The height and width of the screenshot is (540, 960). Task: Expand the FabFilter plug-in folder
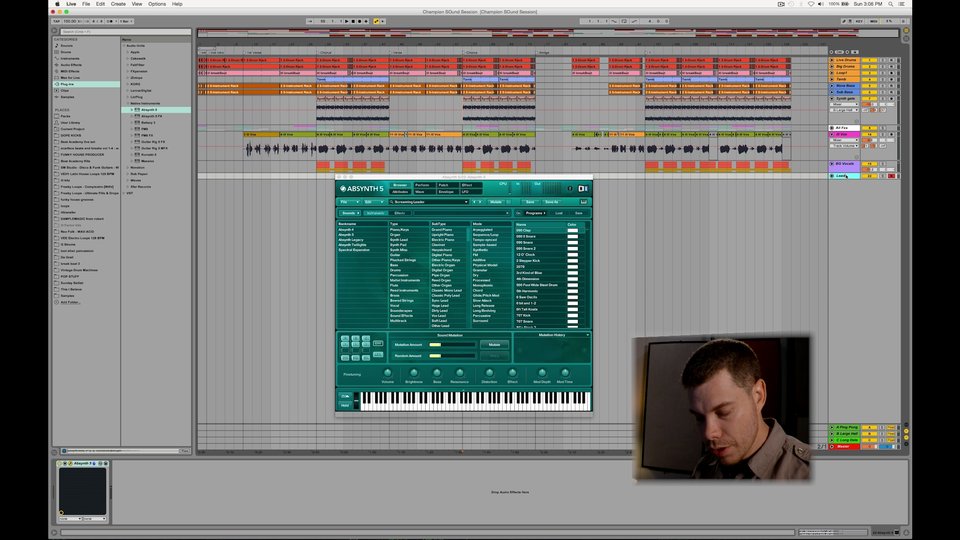pyautogui.click(x=127, y=65)
